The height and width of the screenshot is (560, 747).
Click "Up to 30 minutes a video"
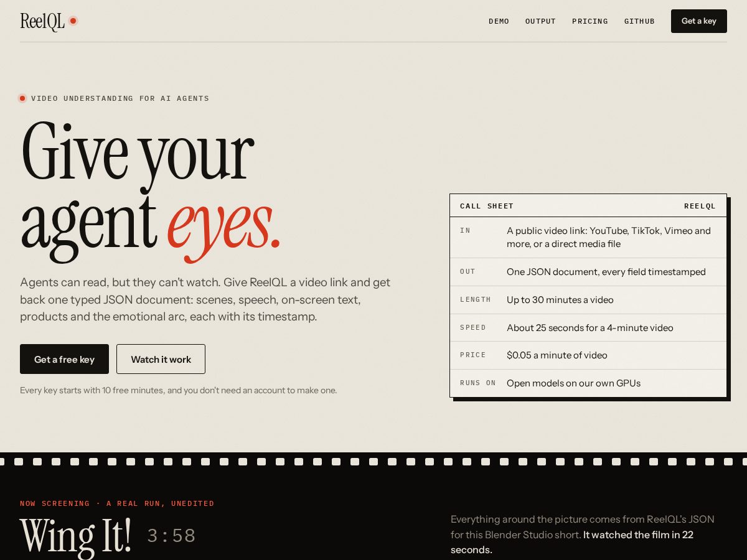click(x=560, y=300)
